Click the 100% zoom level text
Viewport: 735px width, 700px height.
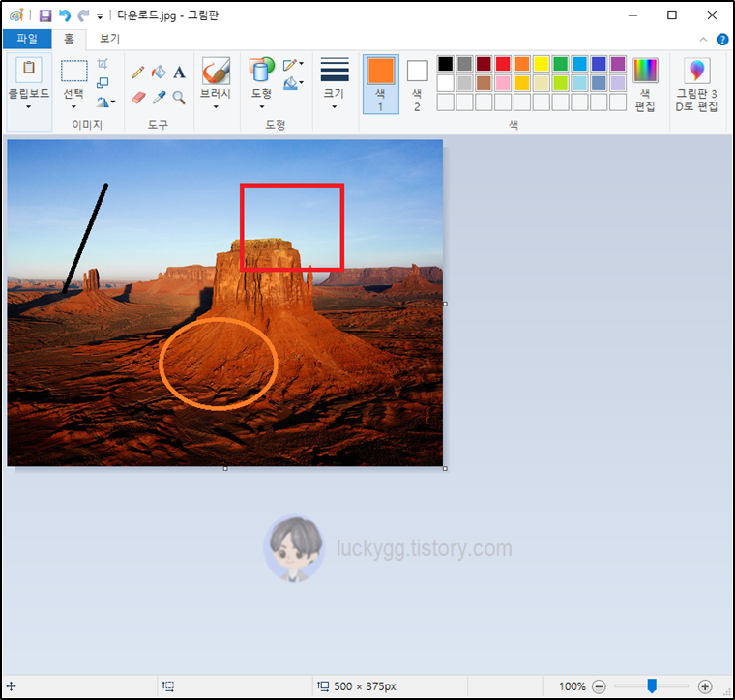tap(573, 686)
